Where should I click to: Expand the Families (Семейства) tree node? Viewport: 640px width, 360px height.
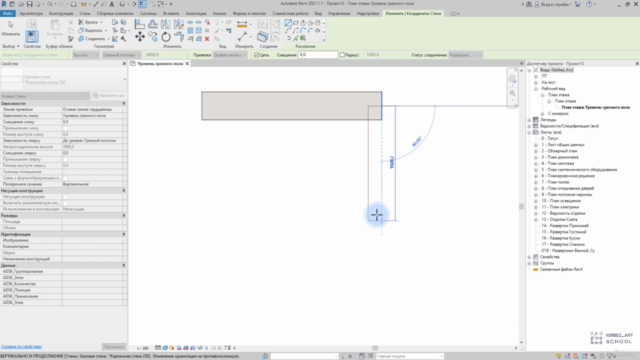529,257
